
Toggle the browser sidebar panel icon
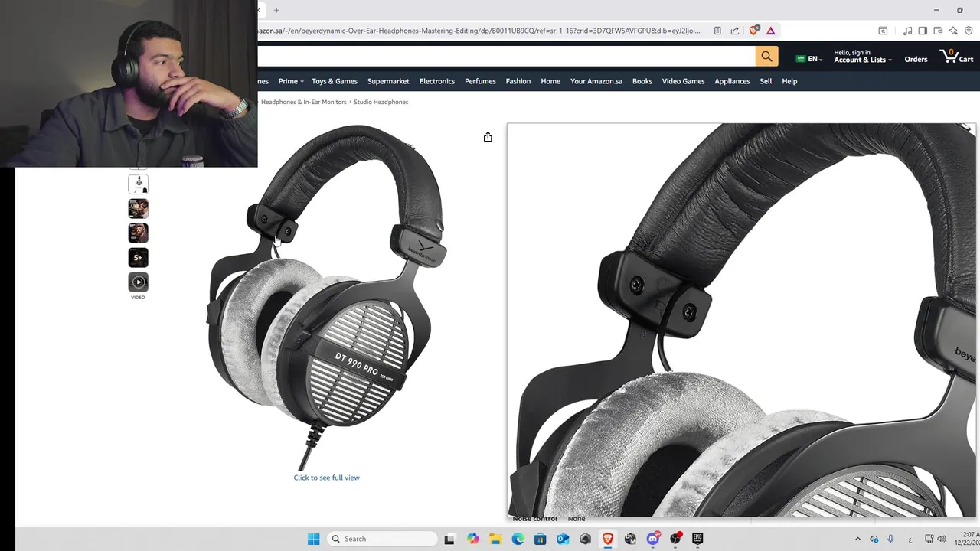click(x=923, y=31)
